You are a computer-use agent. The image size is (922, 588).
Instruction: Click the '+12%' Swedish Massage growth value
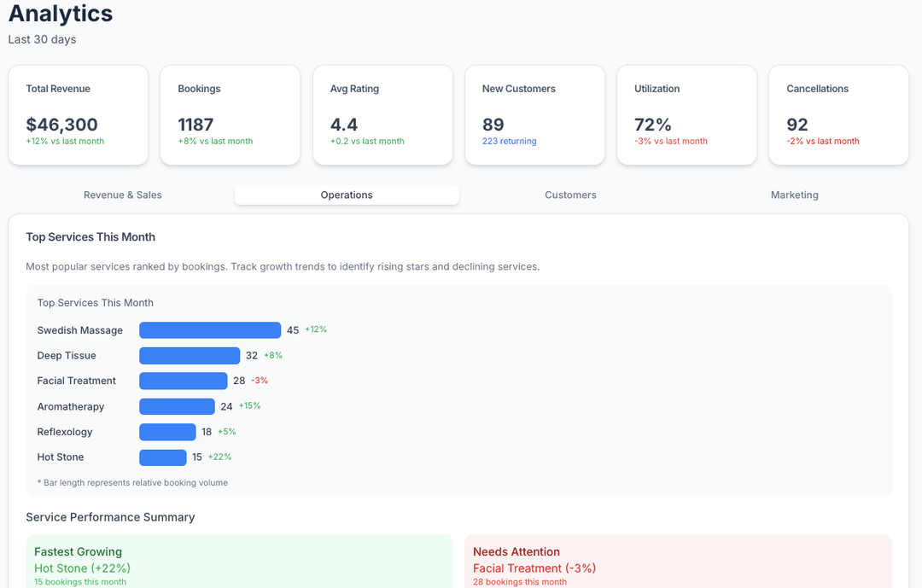click(316, 329)
